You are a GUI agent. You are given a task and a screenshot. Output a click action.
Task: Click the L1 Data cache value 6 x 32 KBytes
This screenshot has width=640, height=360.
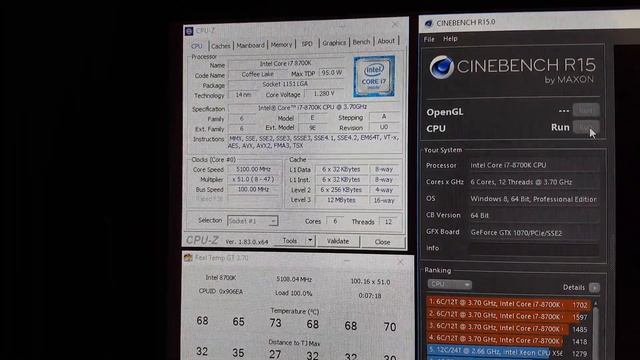(x=341, y=169)
